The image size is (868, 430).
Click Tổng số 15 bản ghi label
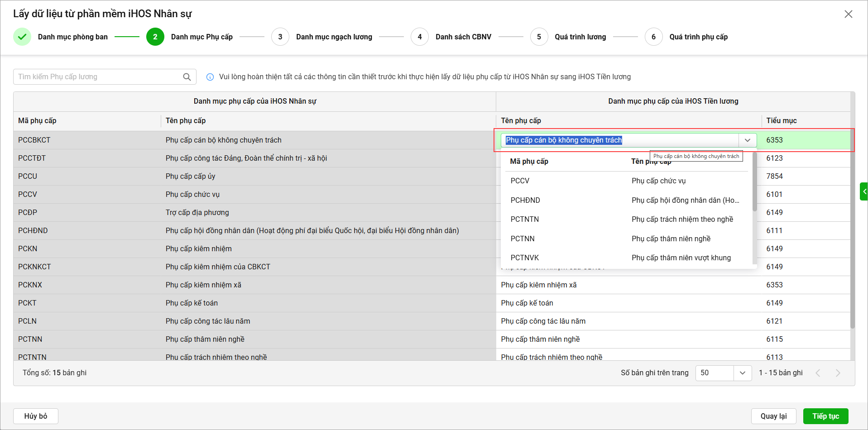tap(55, 373)
